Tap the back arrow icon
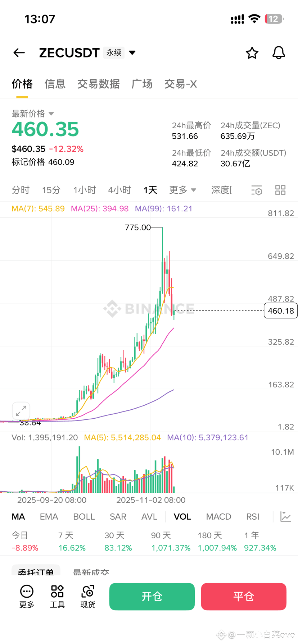The height and width of the screenshot is (644, 298). pyautogui.click(x=19, y=53)
